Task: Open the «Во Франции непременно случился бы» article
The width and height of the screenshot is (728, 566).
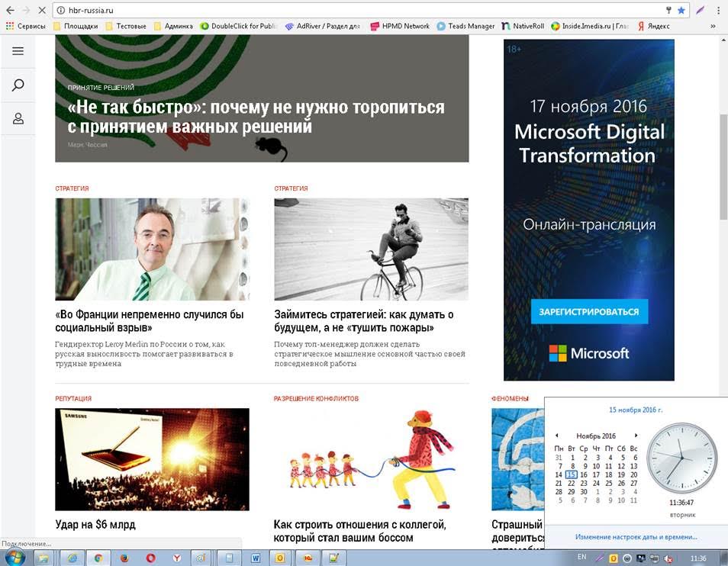Action: point(150,320)
